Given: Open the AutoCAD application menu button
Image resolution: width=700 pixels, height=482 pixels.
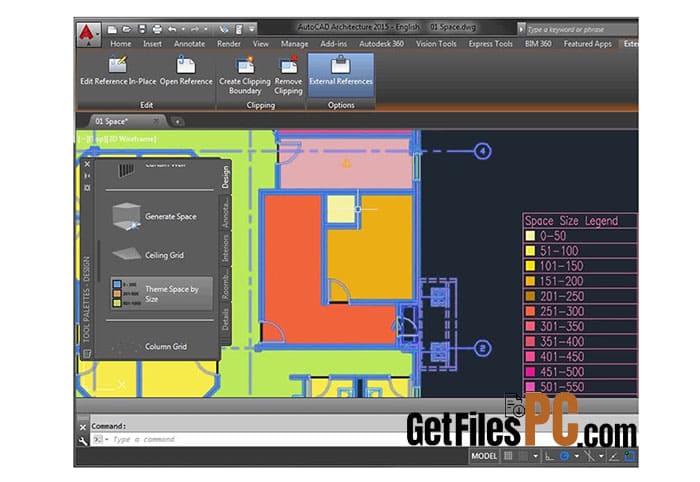Looking at the screenshot, I should 88,34.
